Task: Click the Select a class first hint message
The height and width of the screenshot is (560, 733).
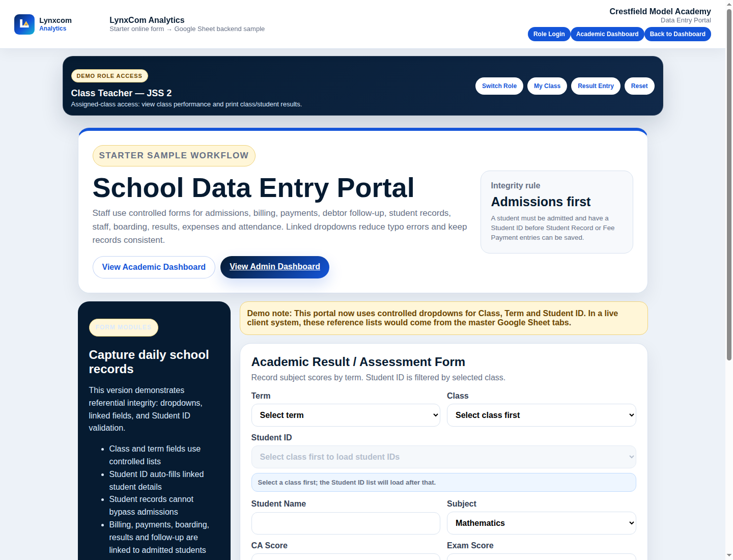Action: [x=444, y=483]
